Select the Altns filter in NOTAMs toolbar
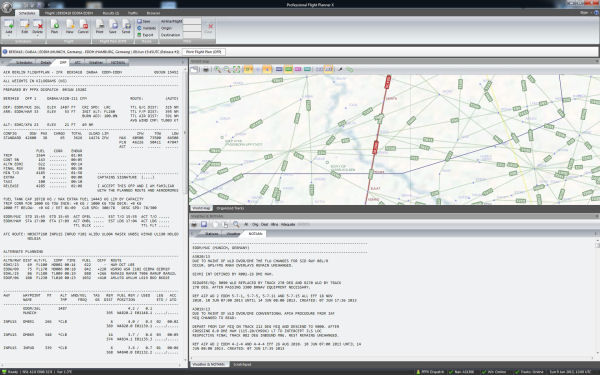Image resolution: width=600 pixels, height=375 pixels. pyautogui.click(x=274, y=224)
